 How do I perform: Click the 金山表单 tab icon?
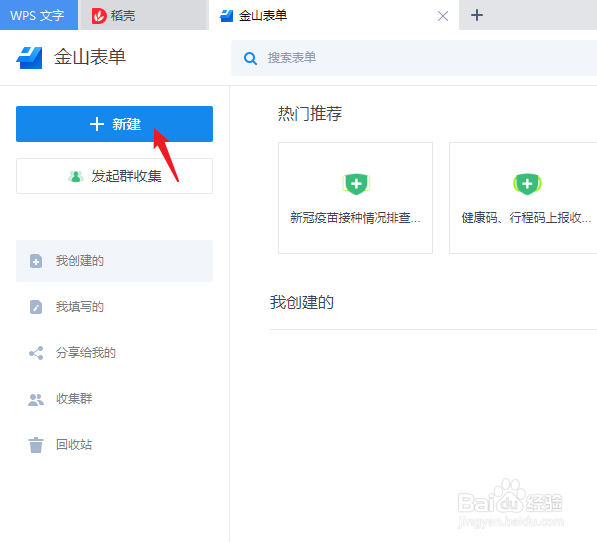click(227, 16)
